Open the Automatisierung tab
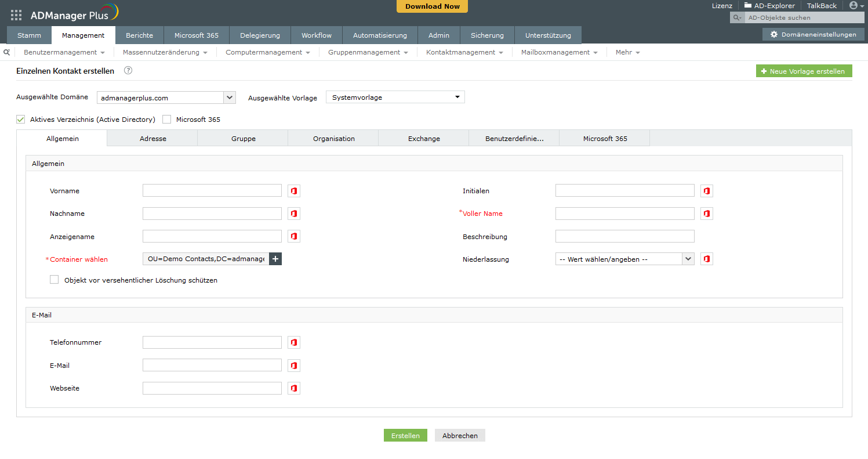This screenshot has height=459, width=868. 380,35
